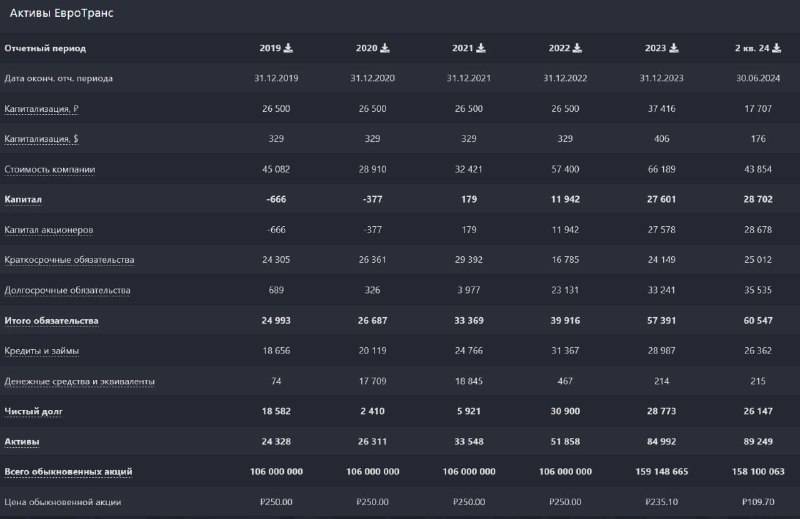Viewport: 800px width, 519px height.
Task: Click long-term liabilities value 35 535
Action: point(758,290)
